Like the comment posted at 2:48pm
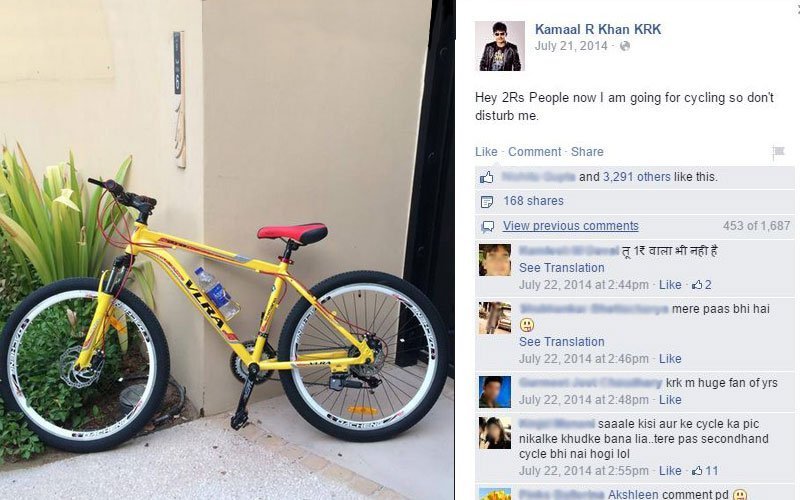Screen dimensions: 800x500 (670, 399)
